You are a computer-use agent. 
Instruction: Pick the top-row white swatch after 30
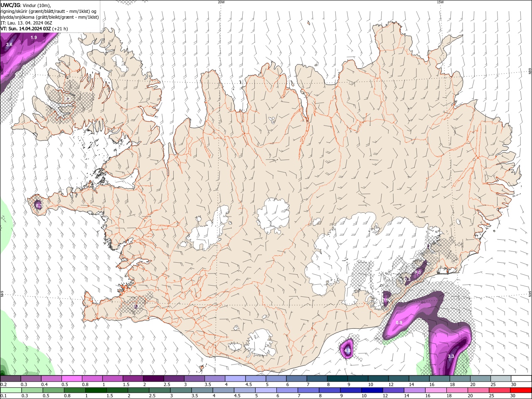pos(522,379)
